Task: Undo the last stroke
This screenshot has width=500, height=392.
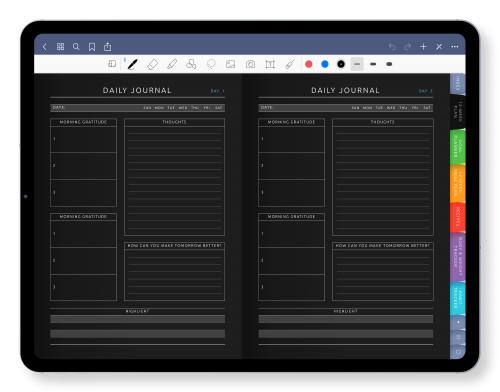Action: tap(392, 47)
